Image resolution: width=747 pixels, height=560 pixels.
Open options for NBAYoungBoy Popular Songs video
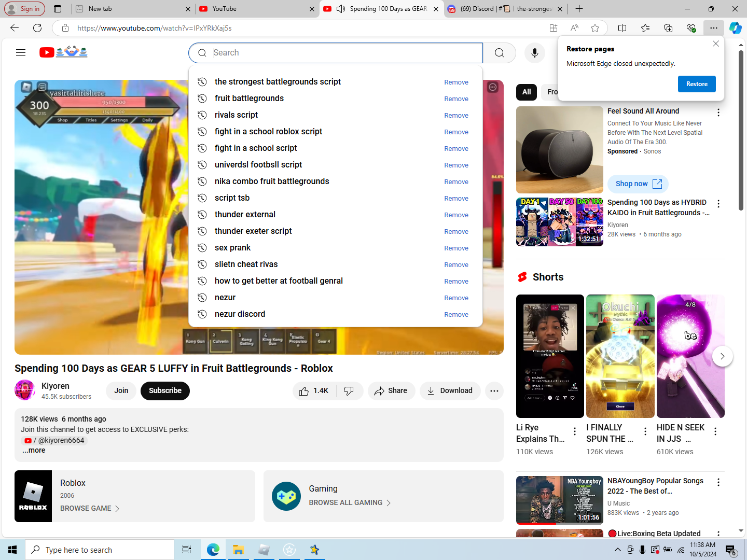click(718, 482)
